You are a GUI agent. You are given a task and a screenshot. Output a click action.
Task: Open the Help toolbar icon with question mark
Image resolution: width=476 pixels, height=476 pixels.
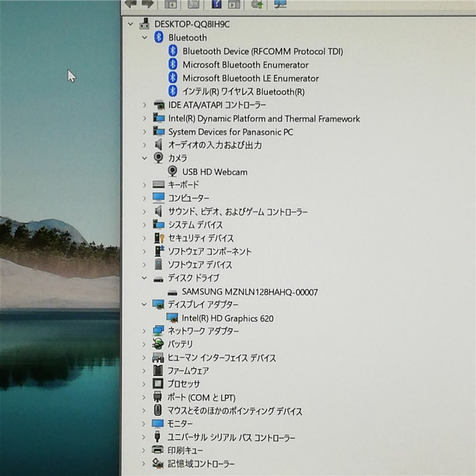point(216,4)
